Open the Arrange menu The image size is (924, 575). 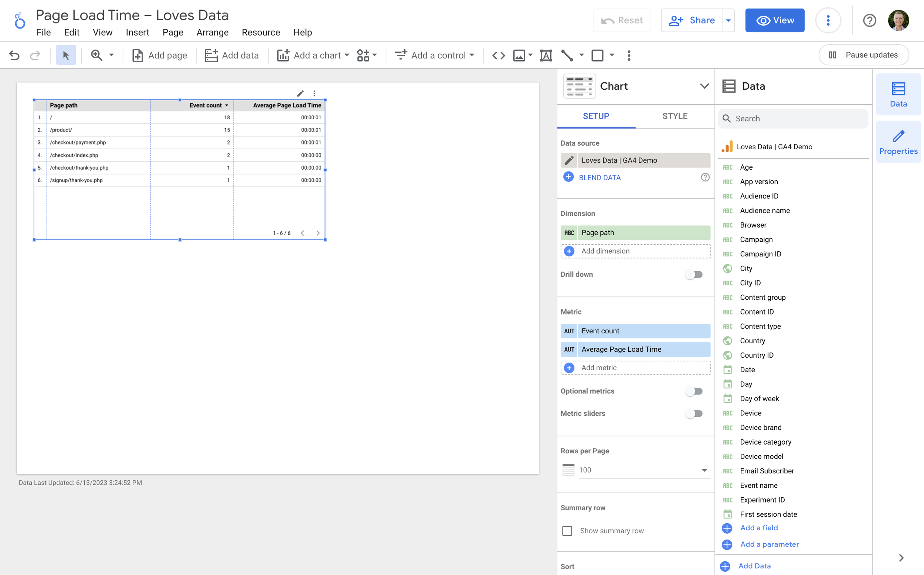tap(212, 32)
